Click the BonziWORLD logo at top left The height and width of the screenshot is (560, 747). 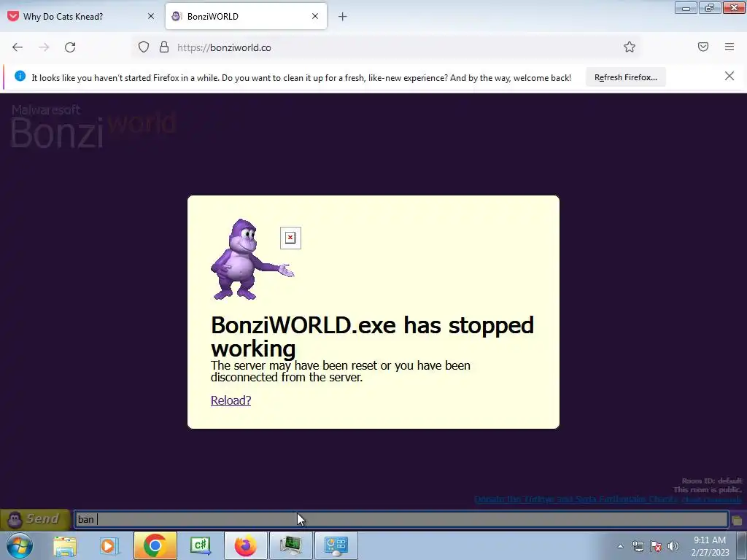(x=93, y=126)
